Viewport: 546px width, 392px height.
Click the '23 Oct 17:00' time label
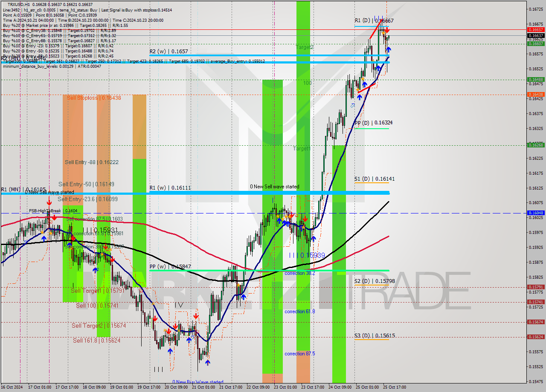[x=312, y=387]
